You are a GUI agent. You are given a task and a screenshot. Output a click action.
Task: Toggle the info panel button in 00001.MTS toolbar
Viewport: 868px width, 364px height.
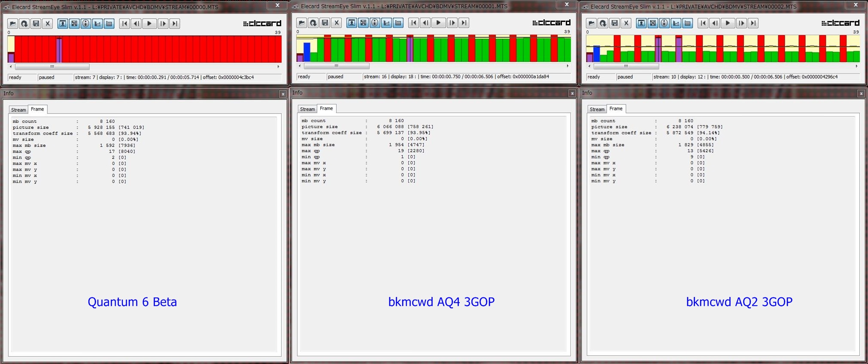point(375,23)
